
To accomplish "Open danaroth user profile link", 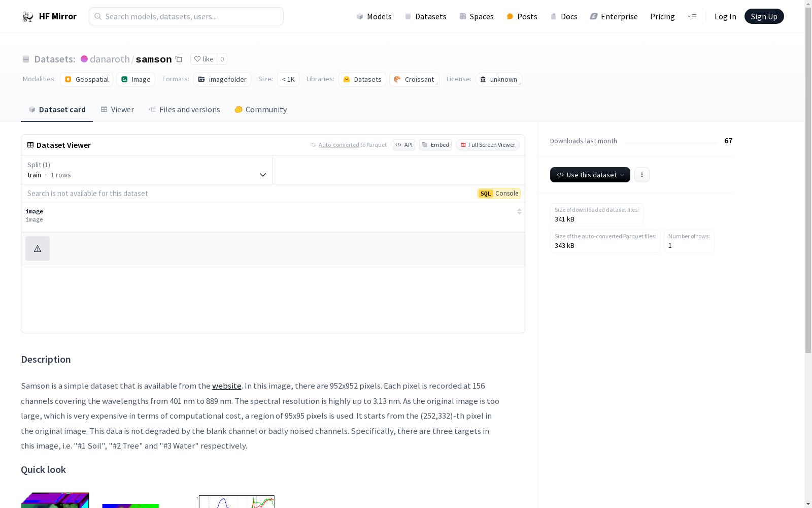I will (110, 59).
